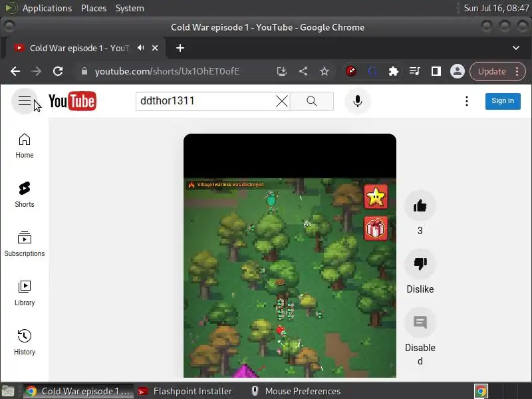
Task: Open History in the sidebar
Action: 25,342
